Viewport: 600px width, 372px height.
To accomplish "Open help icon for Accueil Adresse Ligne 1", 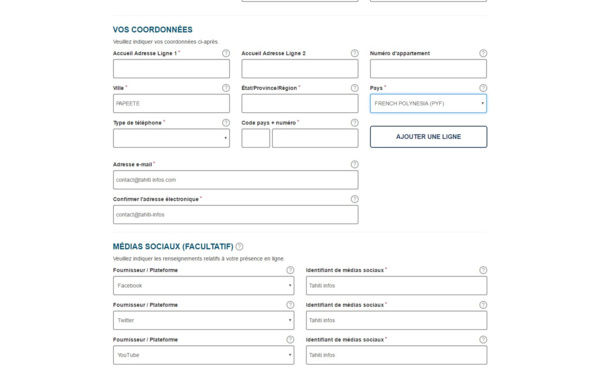I will [x=226, y=53].
